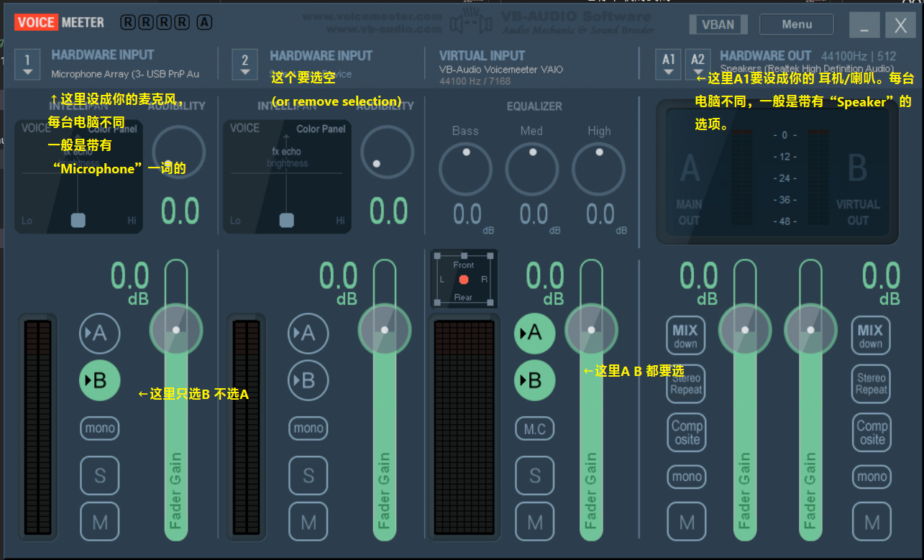Select Stereo Repeat on the B bus
The image size is (924, 560).
(872, 384)
